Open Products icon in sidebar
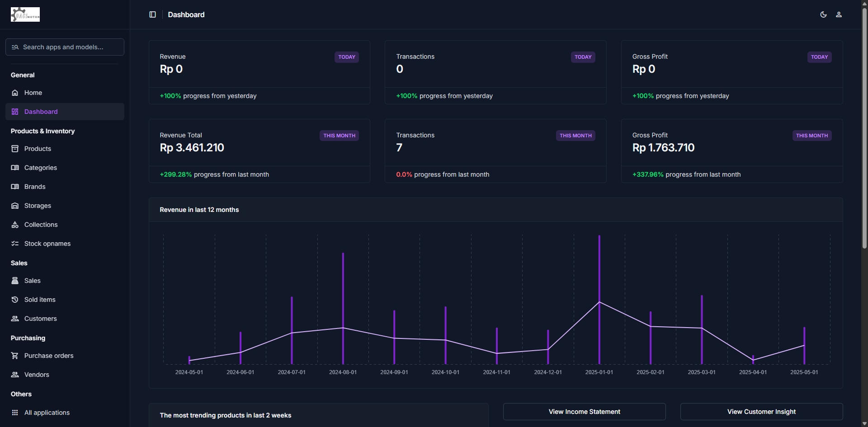Image resolution: width=868 pixels, height=427 pixels. 15,149
